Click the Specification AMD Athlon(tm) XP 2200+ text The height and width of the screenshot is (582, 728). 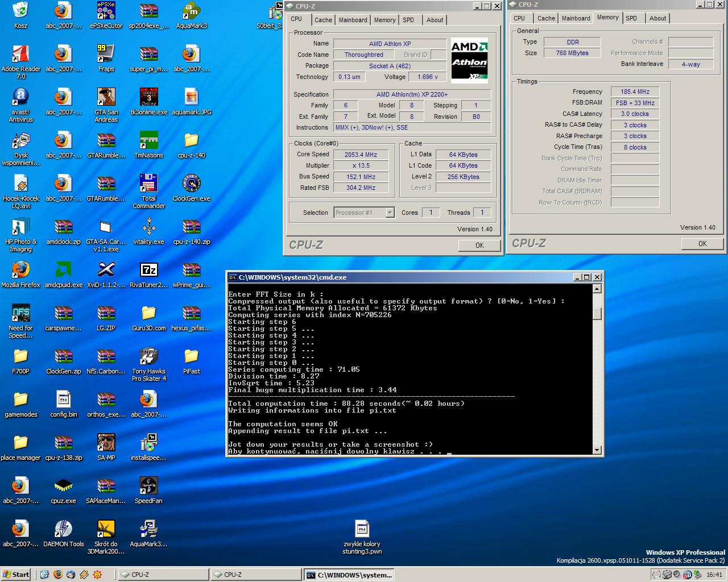412,94
